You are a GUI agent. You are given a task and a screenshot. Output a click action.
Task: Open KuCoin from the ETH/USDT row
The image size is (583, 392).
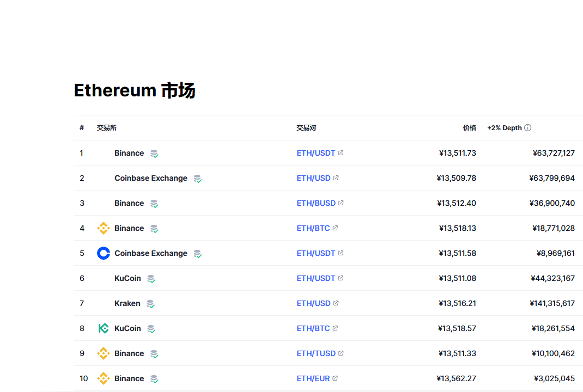point(127,278)
